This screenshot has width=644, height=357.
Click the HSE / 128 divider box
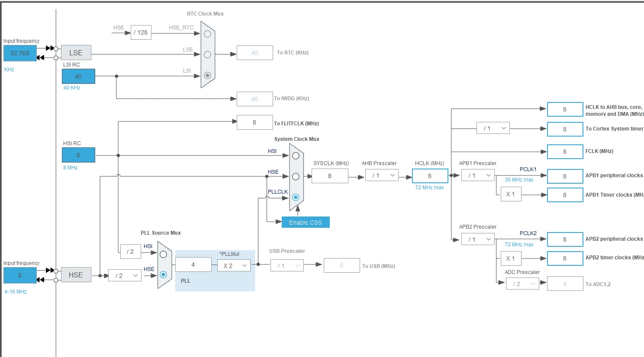[x=141, y=32]
